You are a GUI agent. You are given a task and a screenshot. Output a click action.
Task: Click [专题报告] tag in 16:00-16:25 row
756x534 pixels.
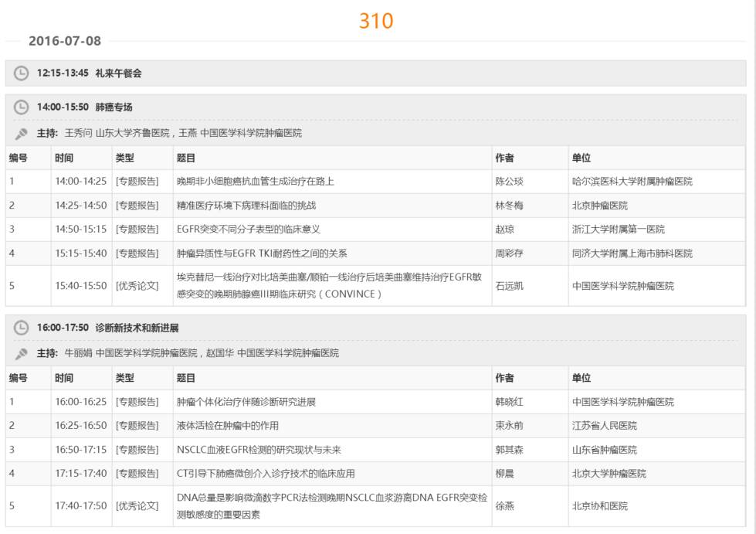pos(137,402)
